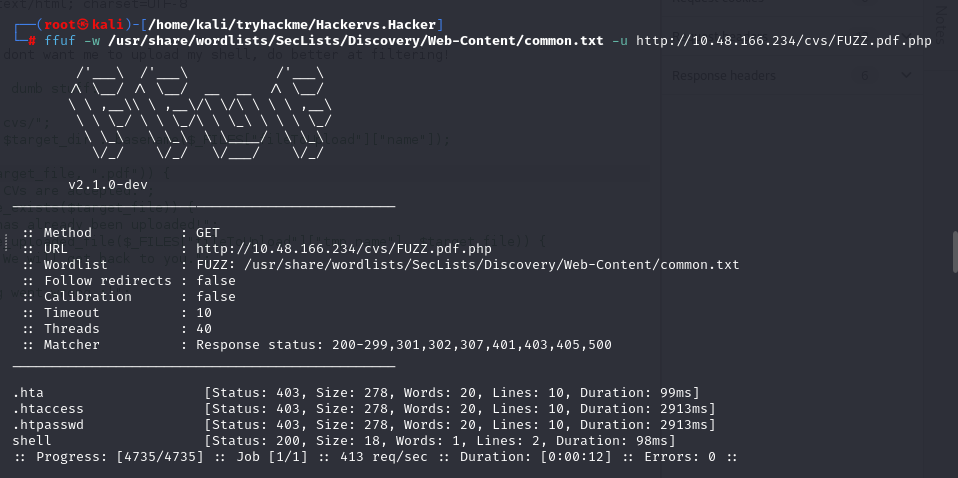The width and height of the screenshot is (958, 478).
Task: Click the Progress [4735/4735] status line
Action: (375, 457)
